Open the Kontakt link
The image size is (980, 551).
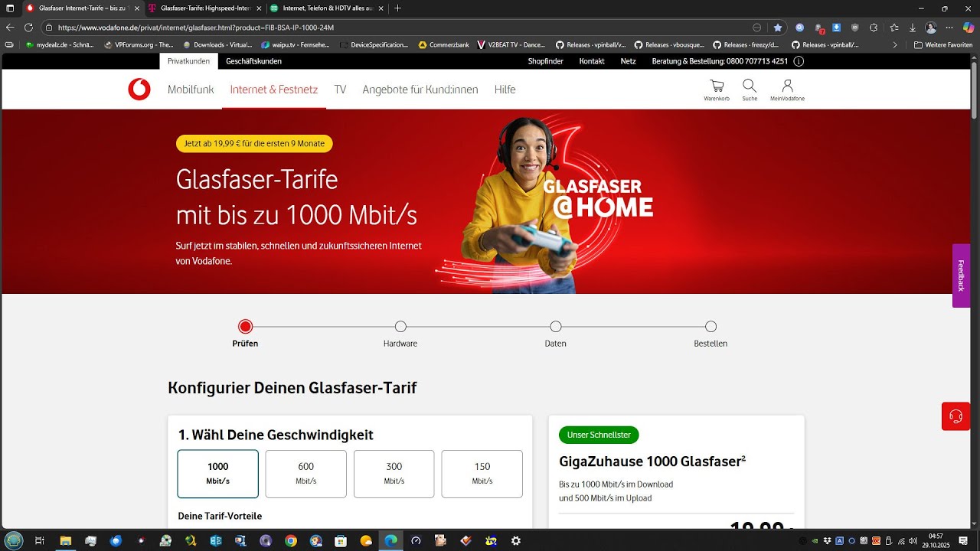592,61
